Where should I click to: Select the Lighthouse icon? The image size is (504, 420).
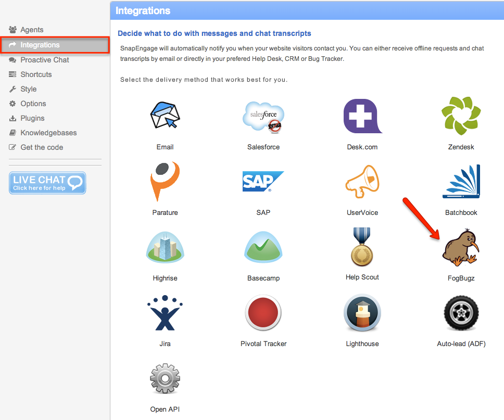click(362, 313)
